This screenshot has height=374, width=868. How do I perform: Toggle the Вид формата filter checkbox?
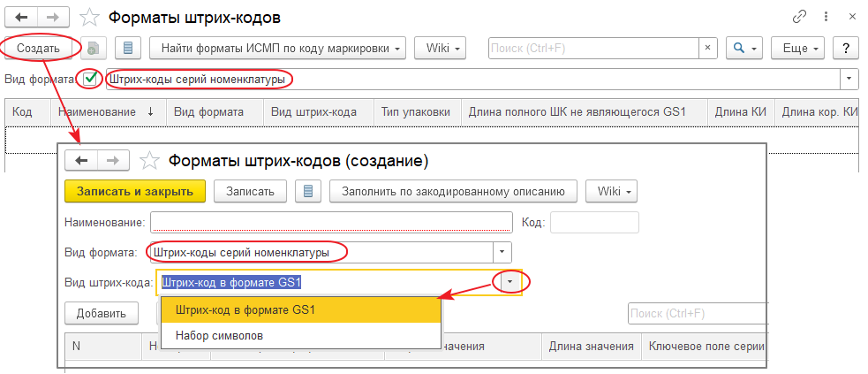tap(90, 79)
